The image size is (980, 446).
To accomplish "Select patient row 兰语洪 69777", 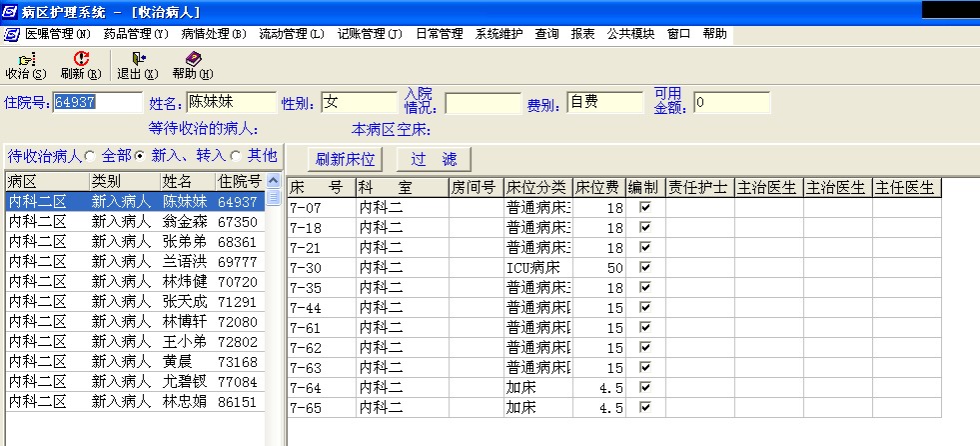I will coord(135,261).
